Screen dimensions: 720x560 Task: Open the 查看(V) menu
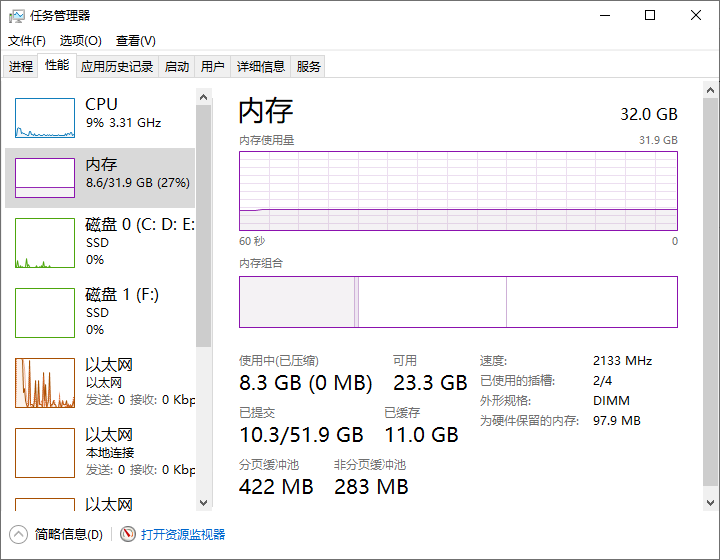coord(136,41)
